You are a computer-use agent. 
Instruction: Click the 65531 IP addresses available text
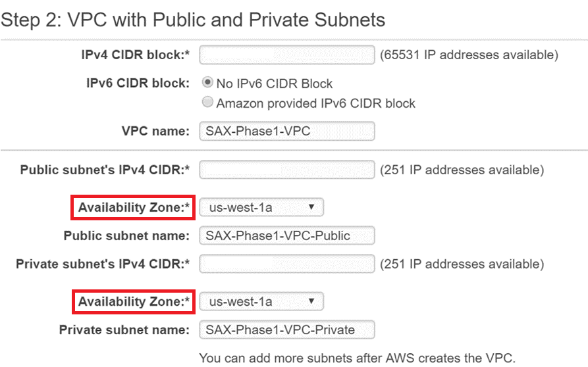(469, 55)
